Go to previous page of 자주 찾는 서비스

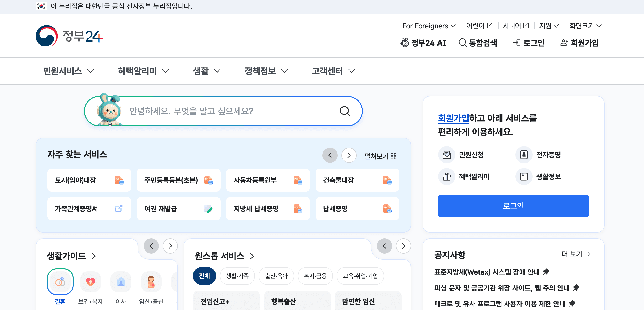click(330, 155)
